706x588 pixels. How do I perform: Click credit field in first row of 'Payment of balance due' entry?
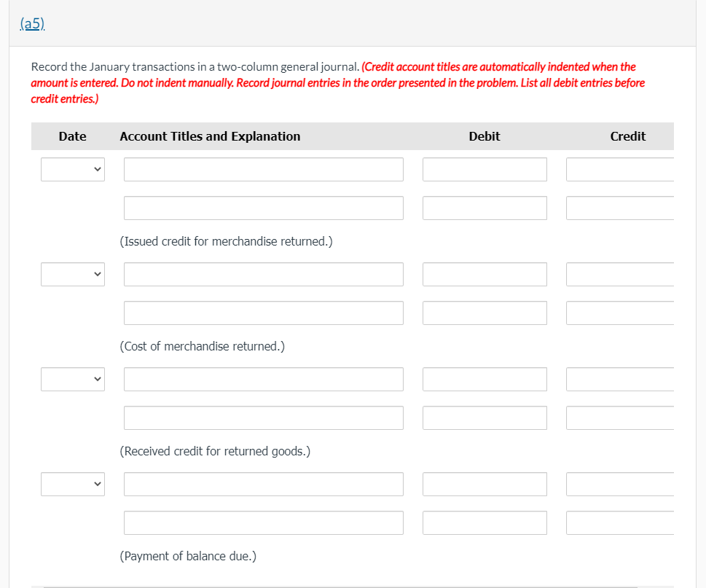[x=620, y=484]
